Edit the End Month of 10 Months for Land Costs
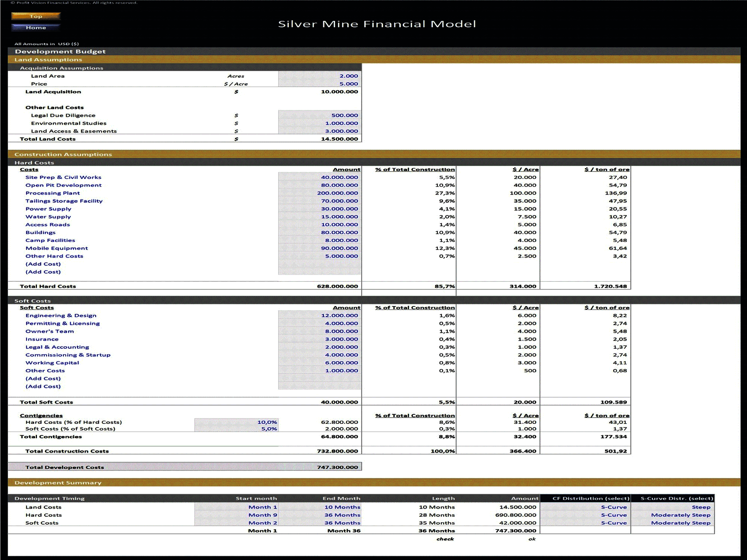Image resolution: width=747 pixels, height=560 pixels. [341, 507]
